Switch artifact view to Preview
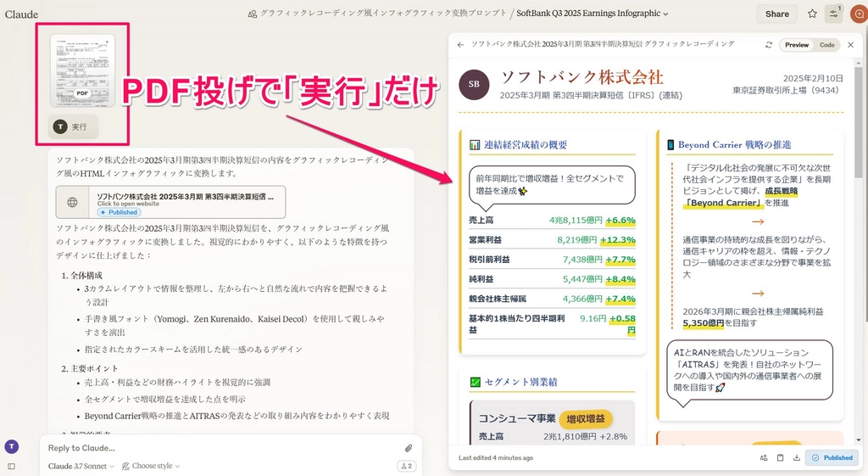 (797, 45)
